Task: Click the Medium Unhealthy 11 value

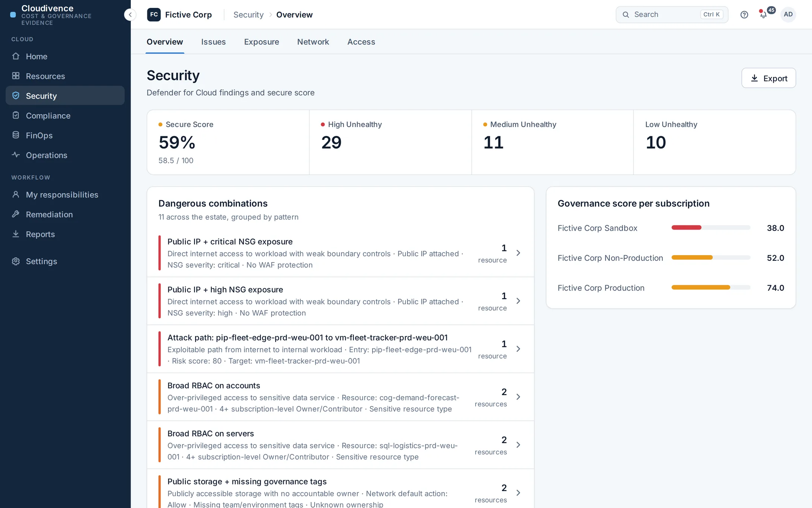Action: 493,143
